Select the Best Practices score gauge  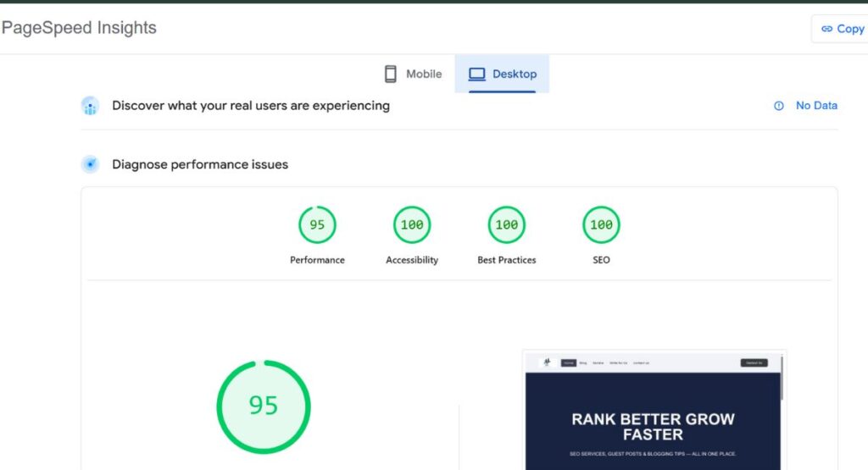507,225
